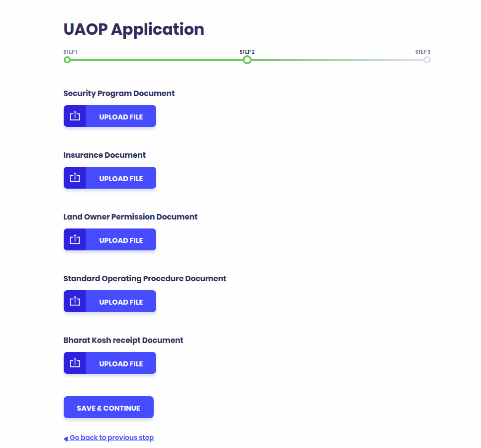Select the Step 3 circle in the progress bar

coord(427,60)
